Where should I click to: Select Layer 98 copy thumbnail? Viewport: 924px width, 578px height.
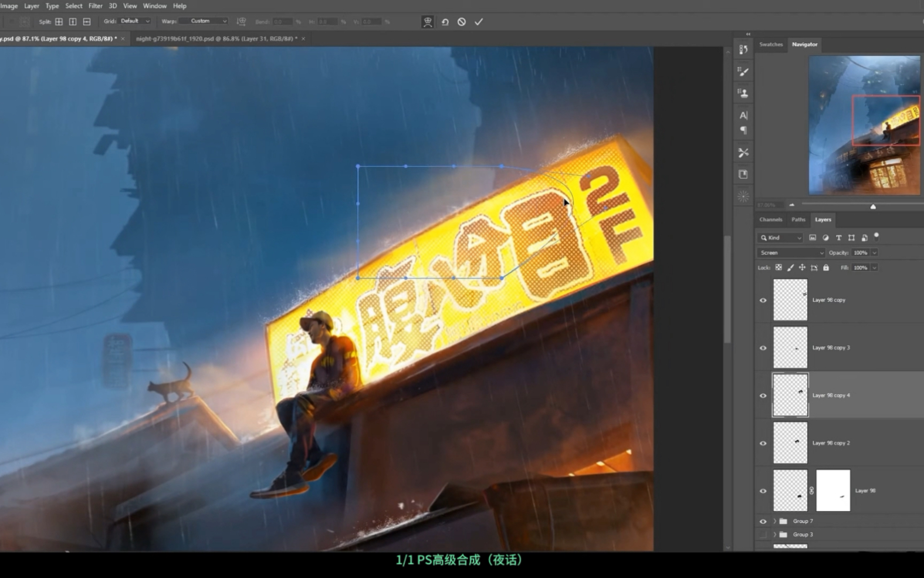coord(790,300)
